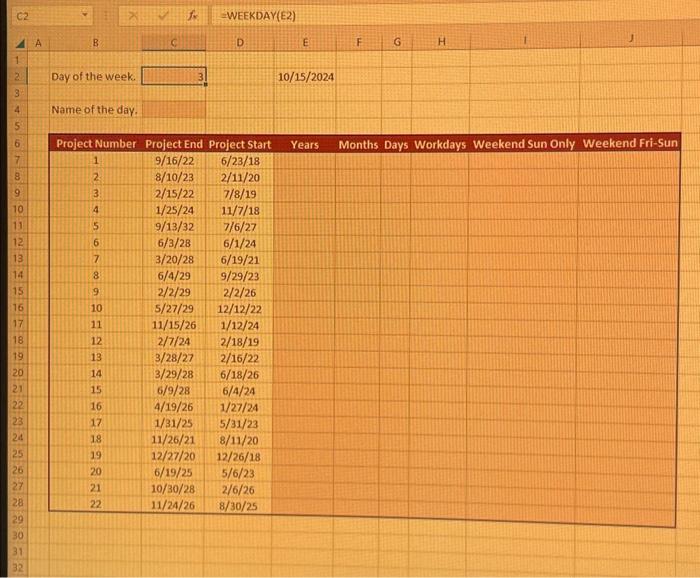Click Project Start date 2/11/20
The width and height of the screenshot is (700, 578).
[x=240, y=178]
